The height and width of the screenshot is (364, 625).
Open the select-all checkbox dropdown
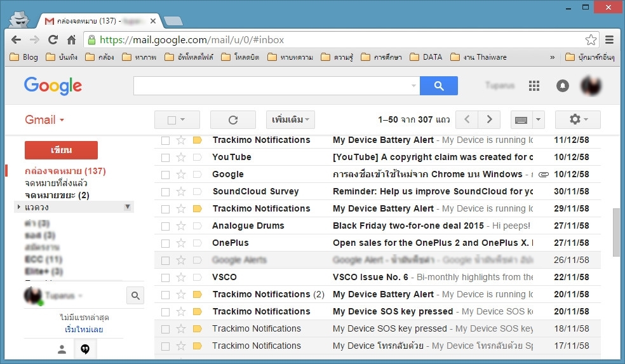click(x=182, y=119)
